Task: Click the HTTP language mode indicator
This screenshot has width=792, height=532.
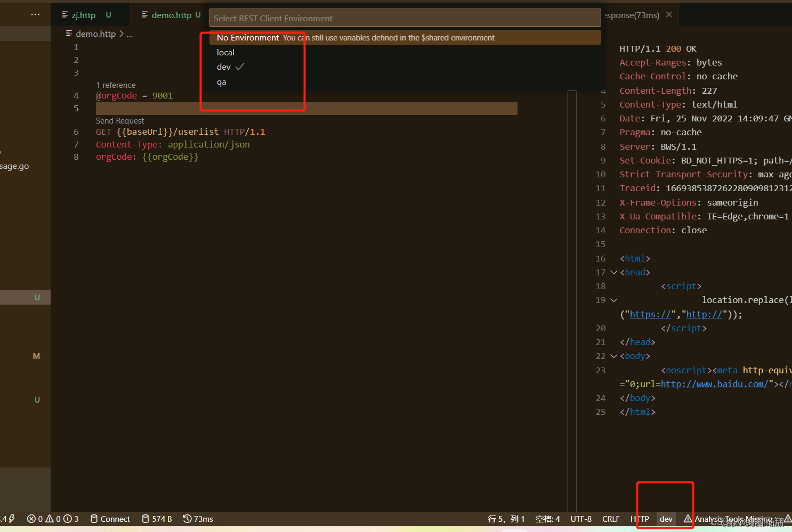Action: pos(640,519)
